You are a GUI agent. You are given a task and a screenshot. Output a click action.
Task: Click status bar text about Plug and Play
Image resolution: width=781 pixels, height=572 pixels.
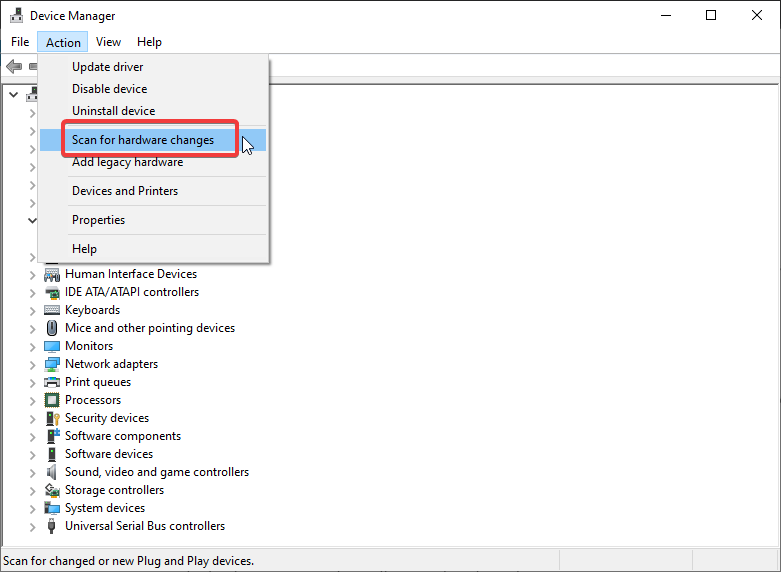[x=129, y=561]
